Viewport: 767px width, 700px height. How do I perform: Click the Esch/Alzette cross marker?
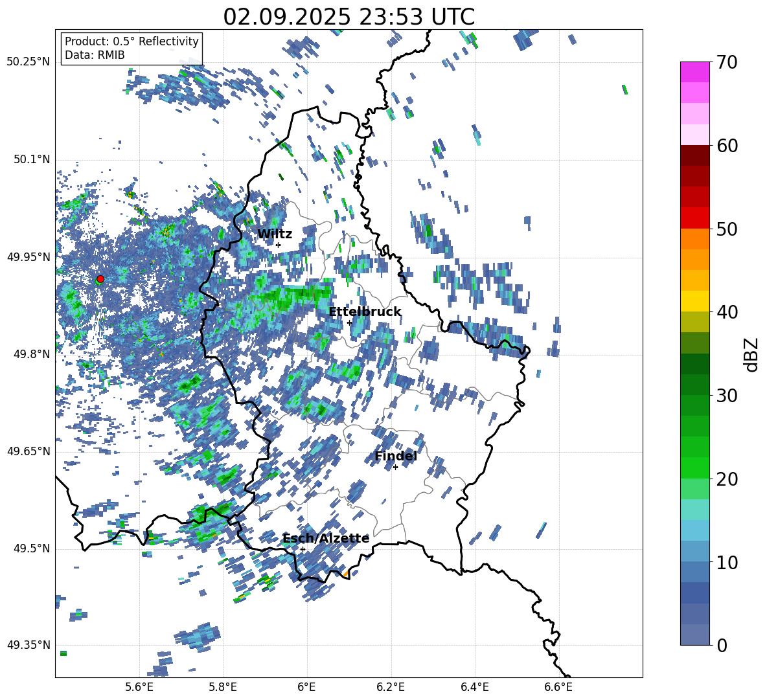pos(303,549)
